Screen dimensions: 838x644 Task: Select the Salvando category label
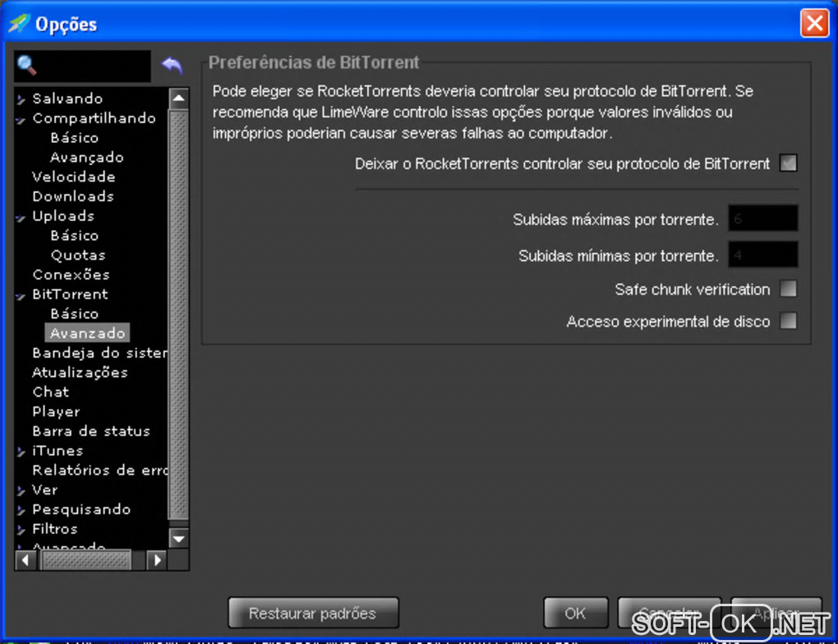67,99
